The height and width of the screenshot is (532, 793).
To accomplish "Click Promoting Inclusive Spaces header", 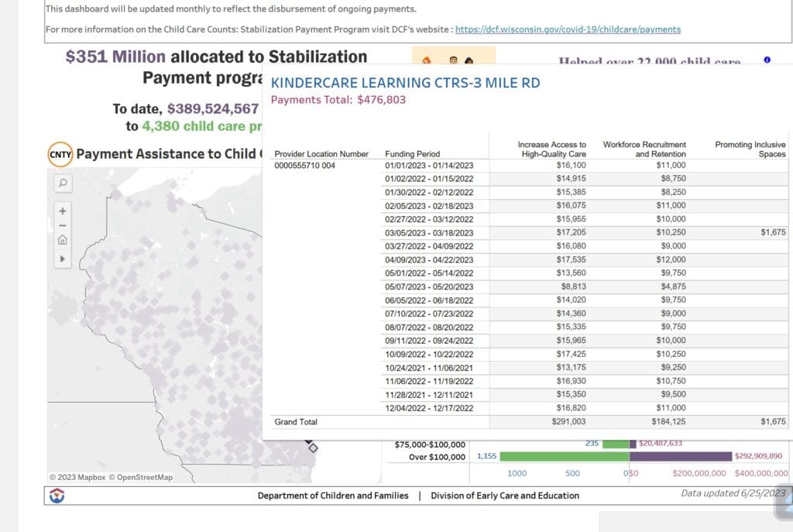I will [x=750, y=149].
